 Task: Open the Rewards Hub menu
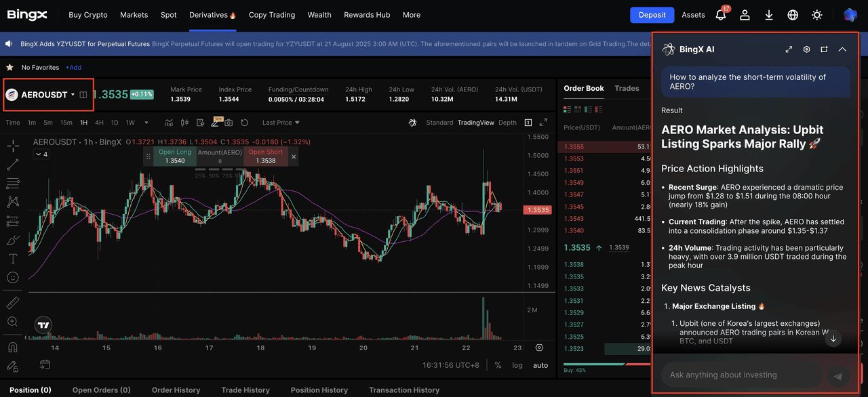tap(367, 15)
